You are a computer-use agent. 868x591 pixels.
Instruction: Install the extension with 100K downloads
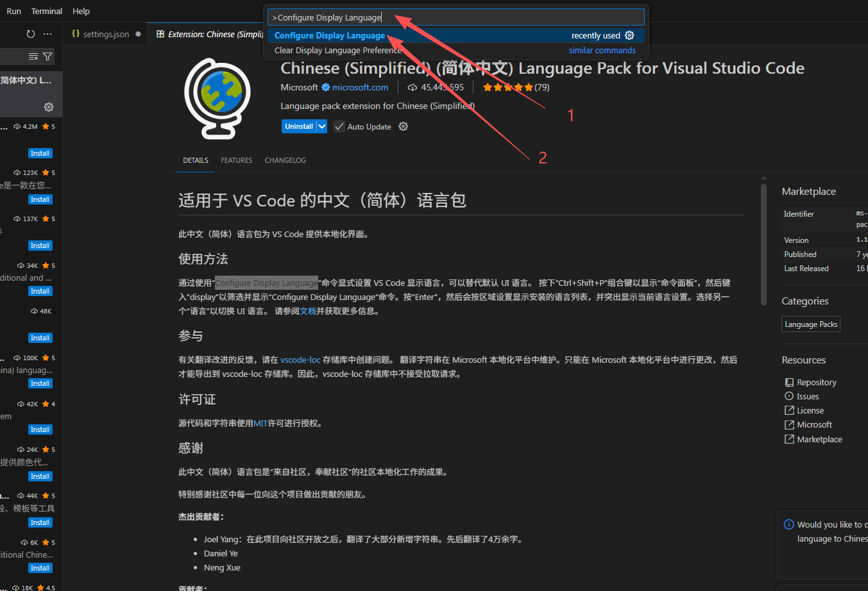40,383
